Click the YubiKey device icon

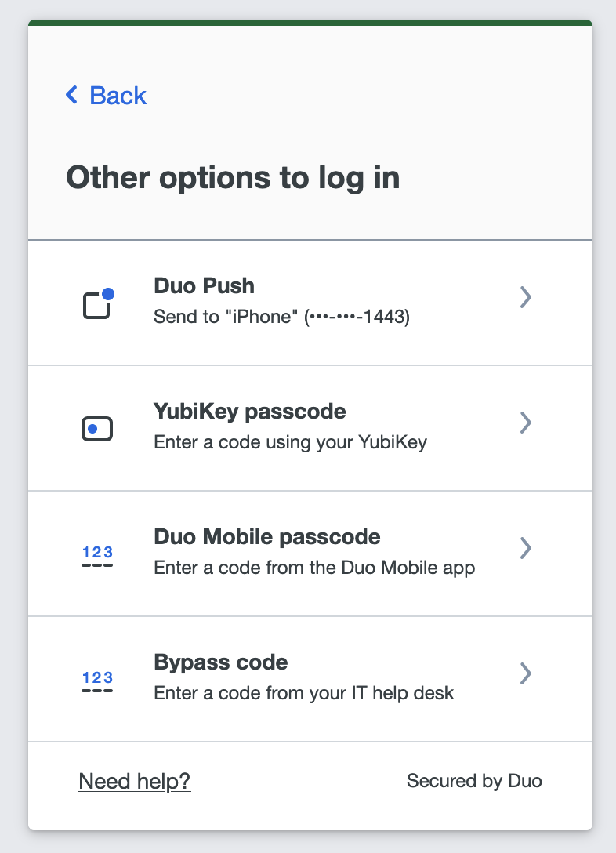pyautogui.click(x=98, y=429)
